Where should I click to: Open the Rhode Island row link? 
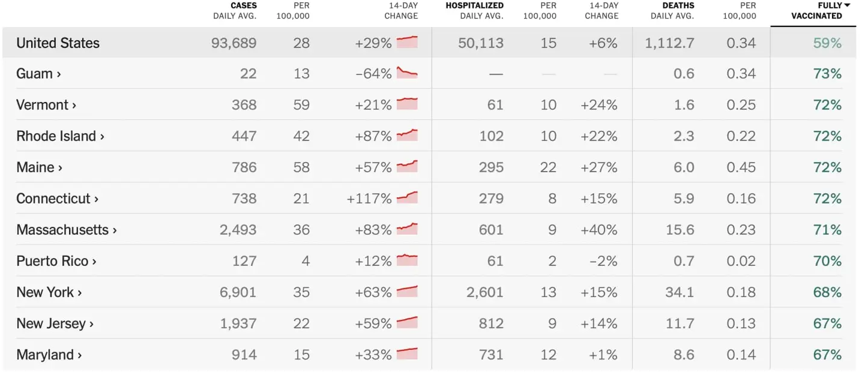(x=60, y=136)
